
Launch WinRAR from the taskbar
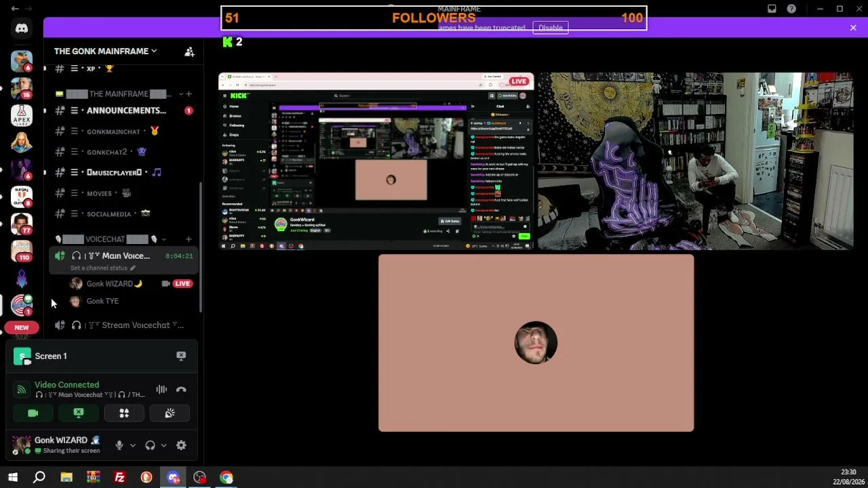[93, 478]
